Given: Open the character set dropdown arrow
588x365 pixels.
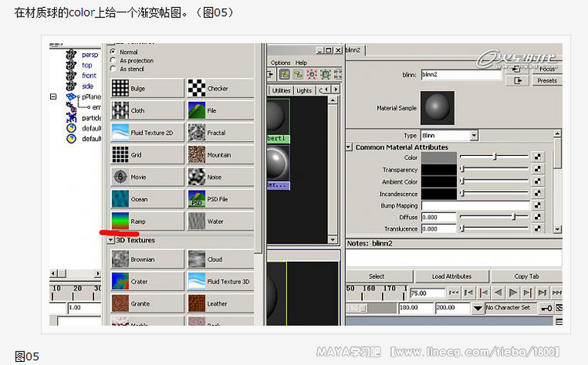Looking at the screenshot, I should point(477,308).
